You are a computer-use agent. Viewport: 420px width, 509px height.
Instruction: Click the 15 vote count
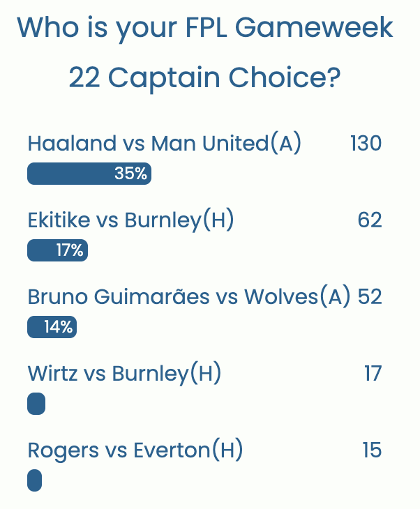pos(372,450)
